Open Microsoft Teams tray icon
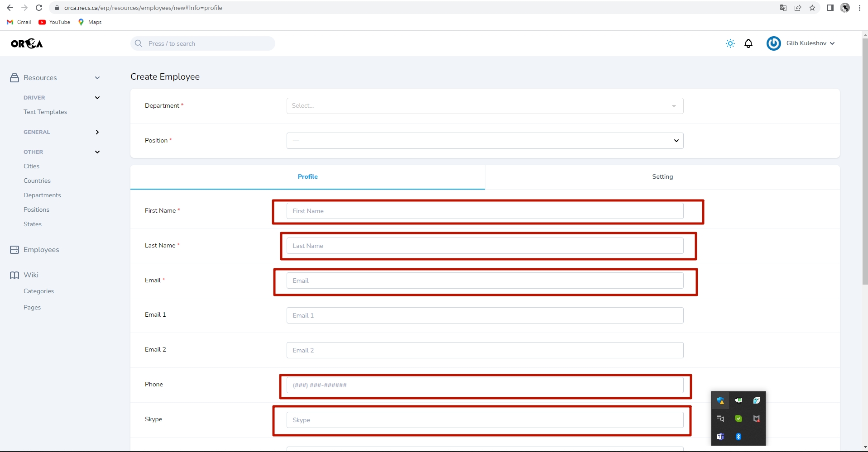The image size is (868, 452). coord(720,437)
